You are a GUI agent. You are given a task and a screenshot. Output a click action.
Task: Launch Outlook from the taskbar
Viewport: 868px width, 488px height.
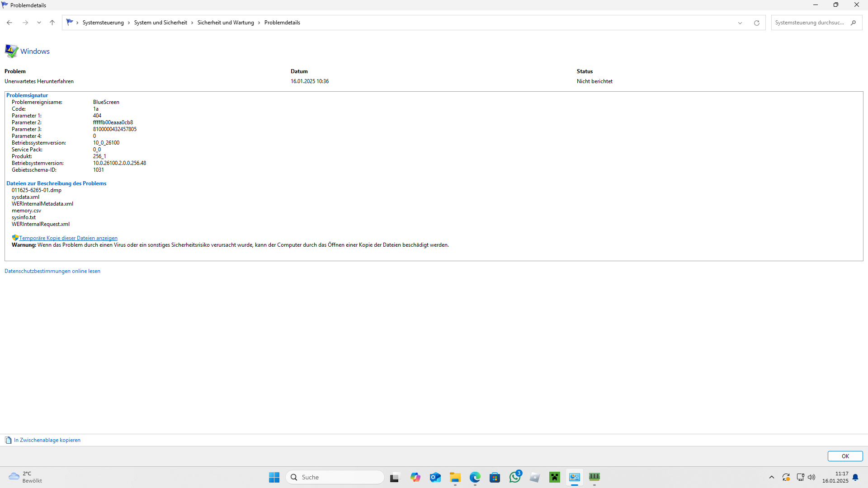tap(435, 477)
